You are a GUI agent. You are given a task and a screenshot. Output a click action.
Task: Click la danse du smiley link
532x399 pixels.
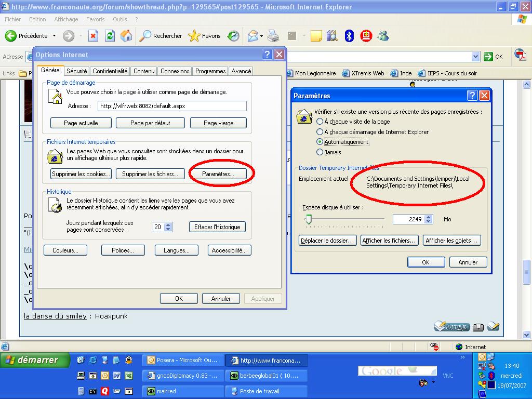55,316
